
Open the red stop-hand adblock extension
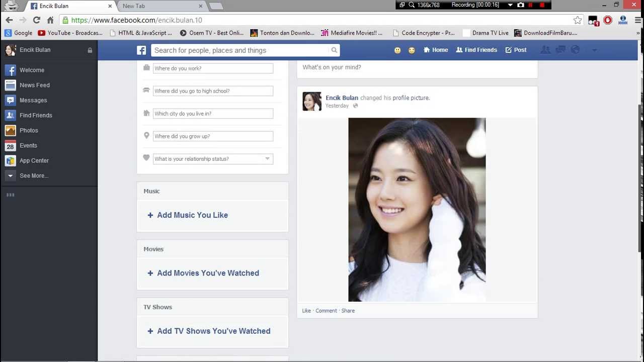pyautogui.click(x=608, y=20)
